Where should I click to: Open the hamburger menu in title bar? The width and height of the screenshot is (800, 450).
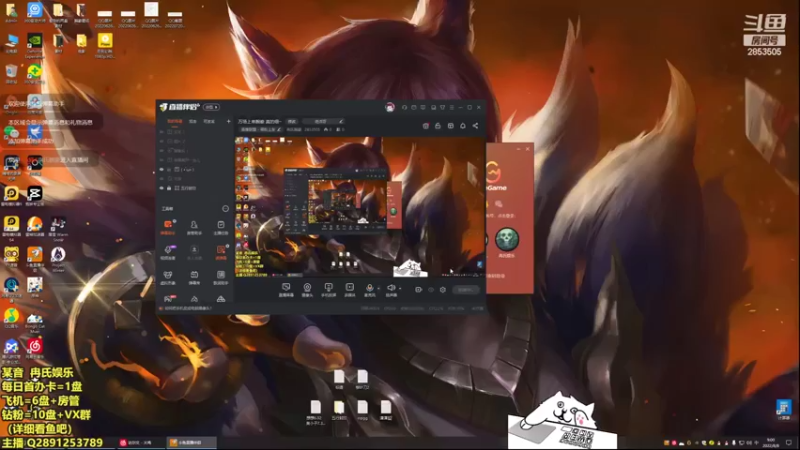pos(452,108)
